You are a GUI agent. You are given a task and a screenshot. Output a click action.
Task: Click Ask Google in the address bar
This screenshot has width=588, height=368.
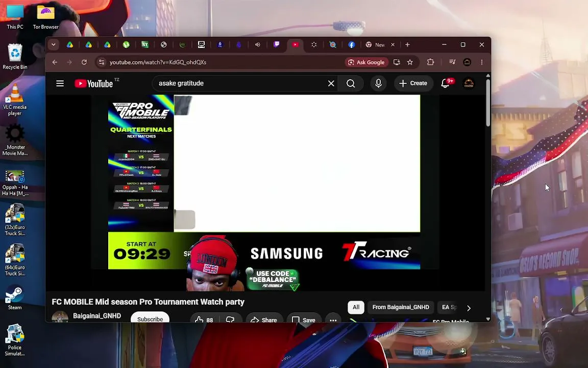click(366, 62)
